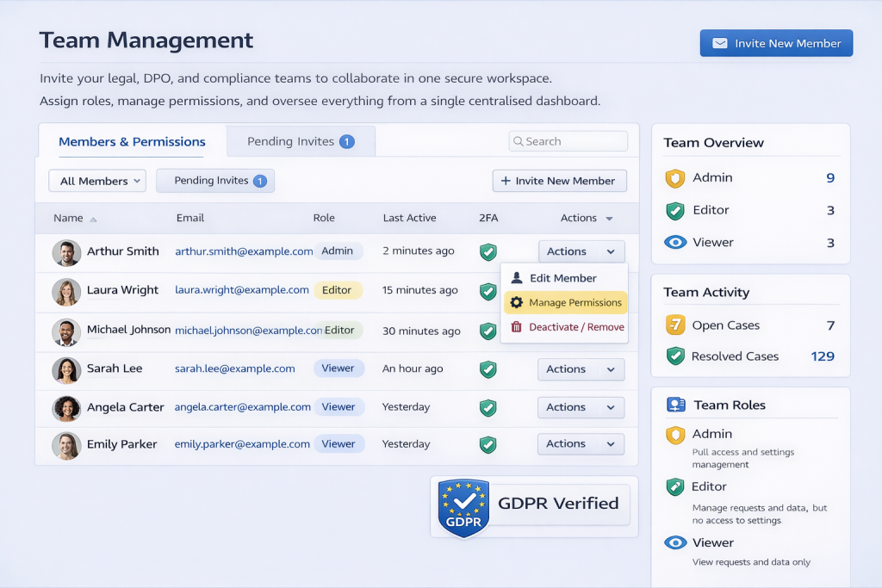This screenshot has width=882, height=588.
Task: Click the blue Invite New Member button
Action: (776, 44)
